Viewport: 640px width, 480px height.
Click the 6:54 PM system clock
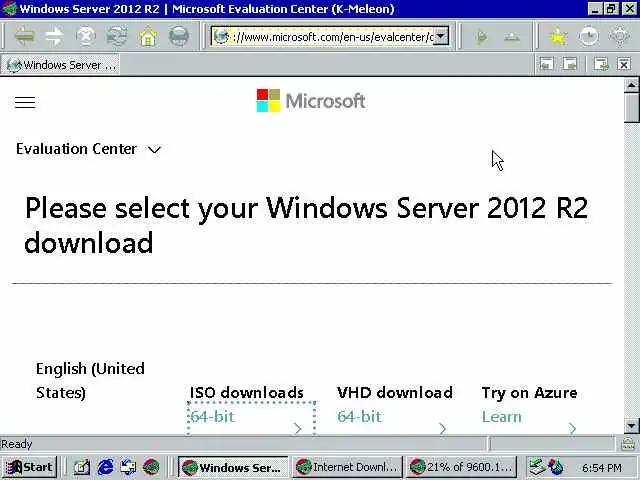pos(602,467)
